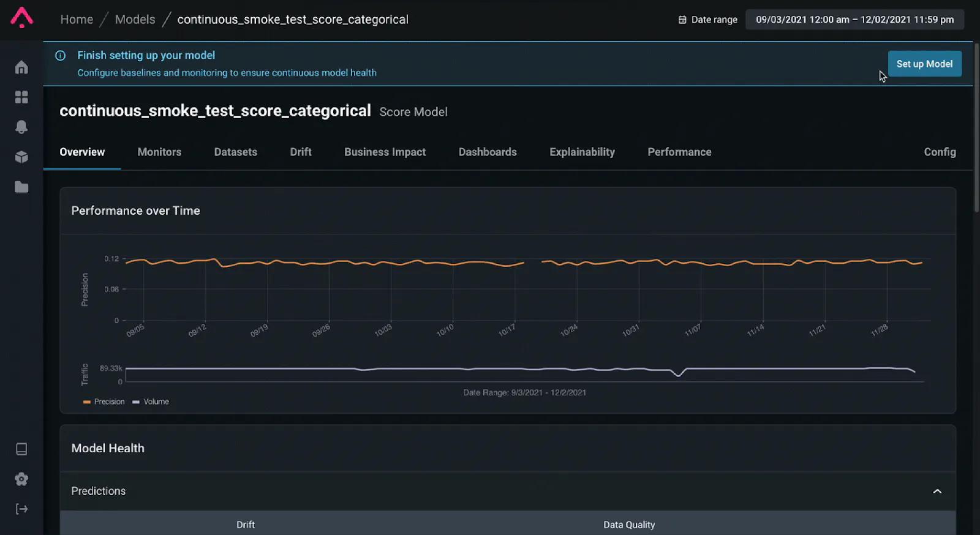
Task: Open the Explainability tab
Action: pos(582,152)
